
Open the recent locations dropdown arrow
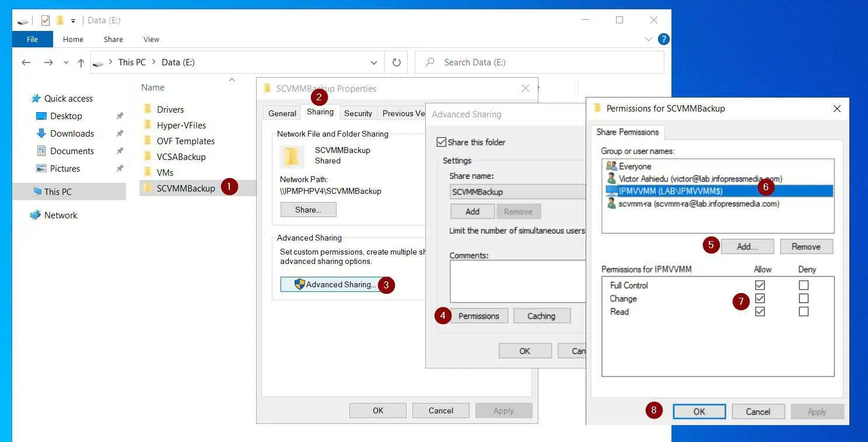(66, 62)
